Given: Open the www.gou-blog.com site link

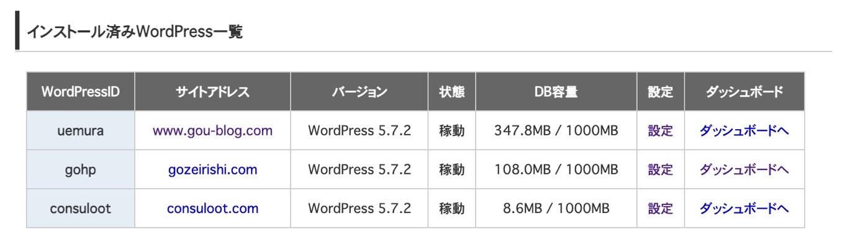Looking at the screenshot, I should [212, 131].
